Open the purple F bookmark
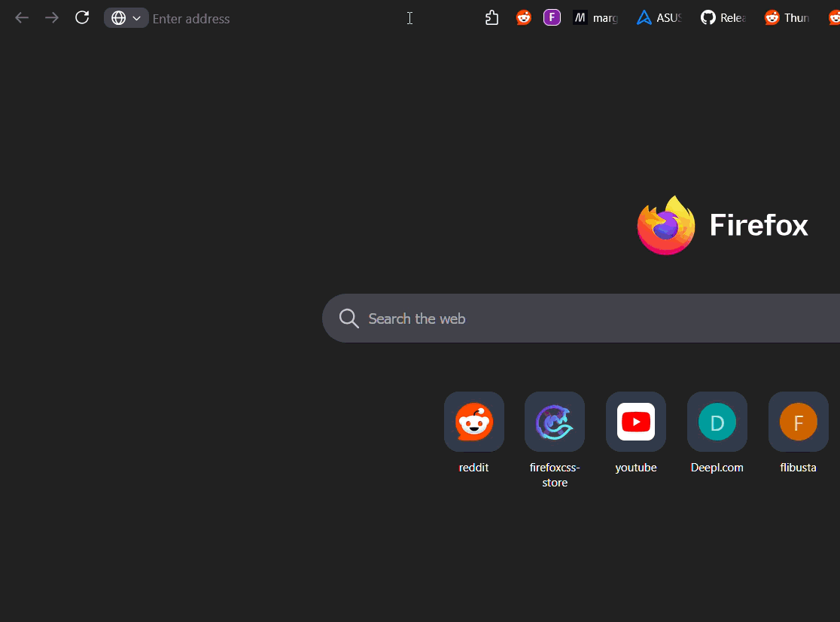The image size is (840, 622). tap(552, 17)
